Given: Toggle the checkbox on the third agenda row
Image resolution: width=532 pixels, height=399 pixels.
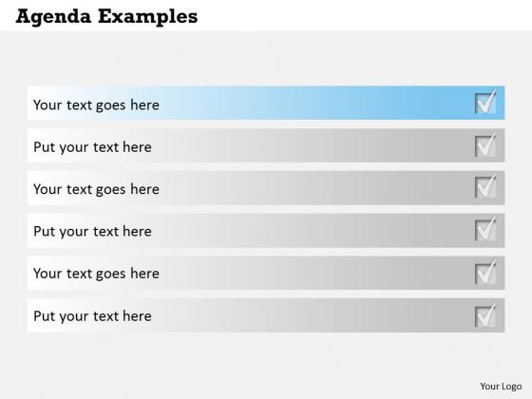Looking at the screenshot, I should click(485, 186).
